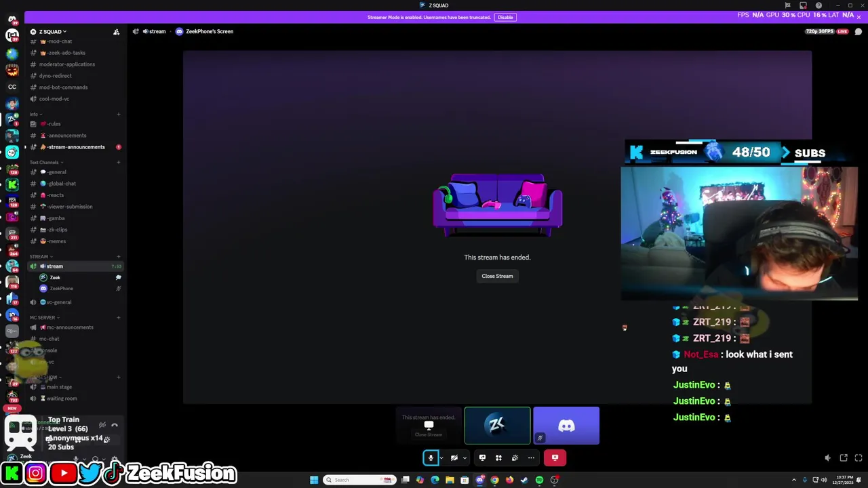Screen dimensions: 868x488
Task: Click the share your screen icon
Action: (x=482, y=457)
